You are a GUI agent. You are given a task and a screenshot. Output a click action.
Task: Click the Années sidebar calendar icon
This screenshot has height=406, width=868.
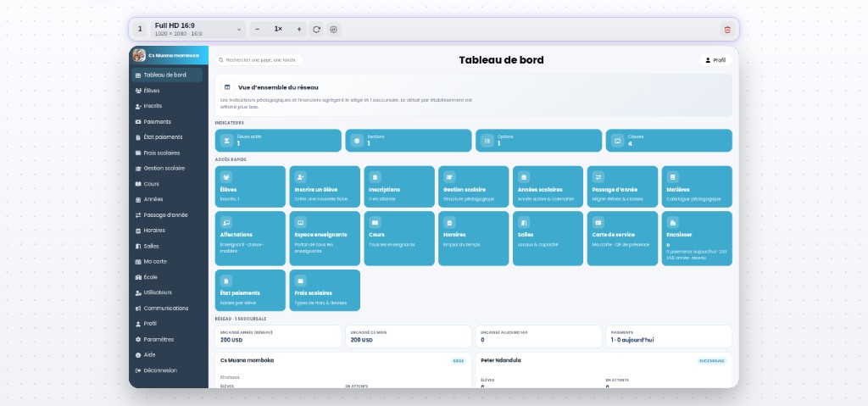point(138,199)
